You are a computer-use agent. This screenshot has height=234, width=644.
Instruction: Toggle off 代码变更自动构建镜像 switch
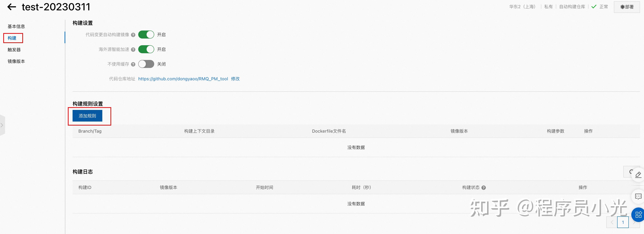point(146,35)
